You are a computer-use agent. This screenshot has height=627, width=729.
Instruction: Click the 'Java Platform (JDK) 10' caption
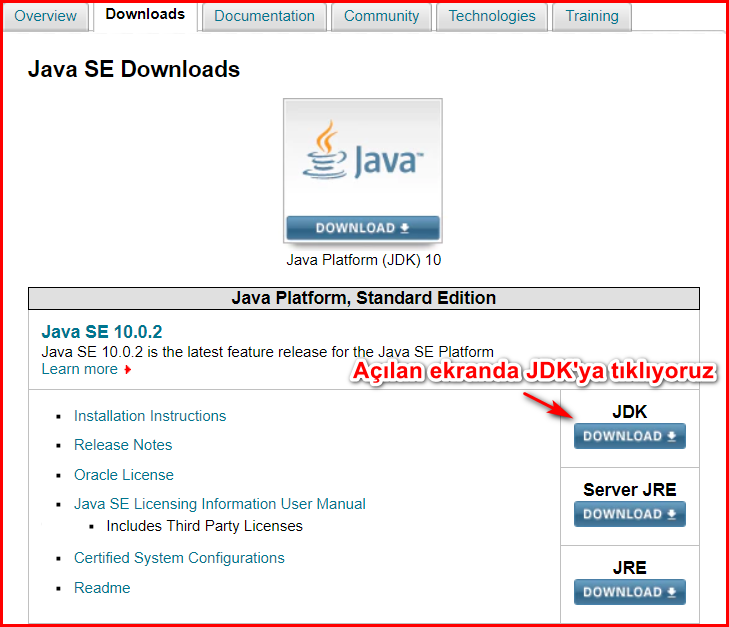pyautogui.click(x=364, y=260)
